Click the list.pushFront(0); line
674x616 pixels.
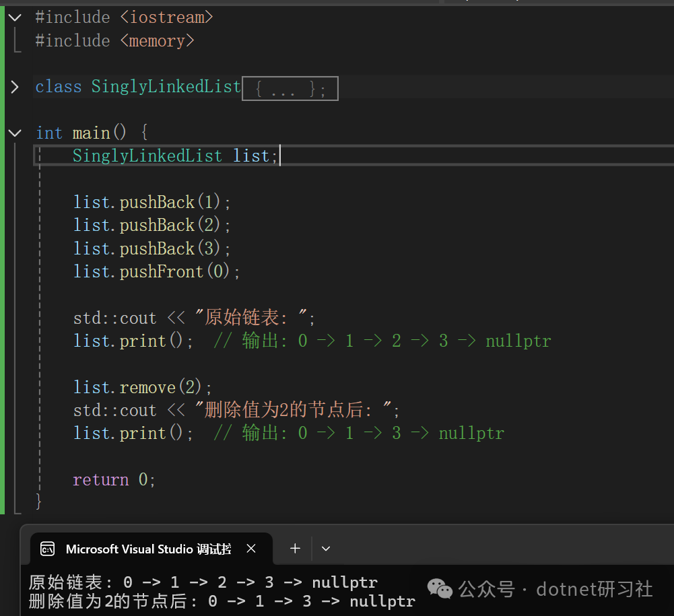pos(156,272)
